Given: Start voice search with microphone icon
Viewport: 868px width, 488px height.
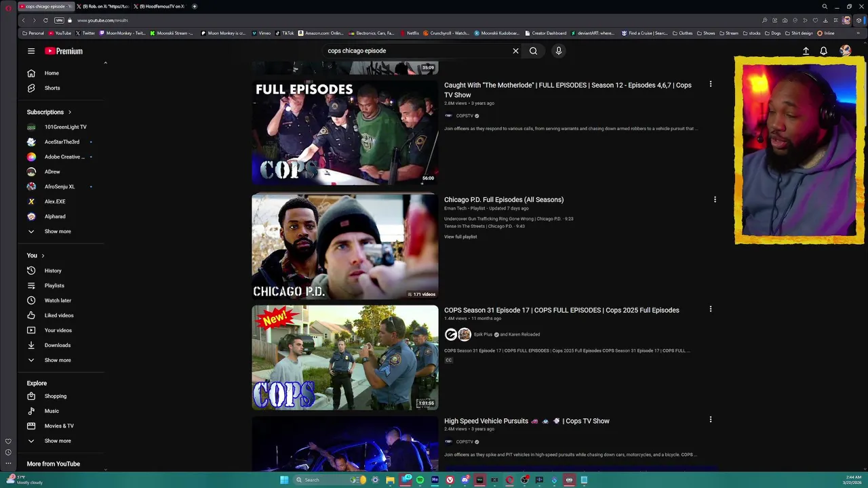Looking at the screenshot, I should [559, 51].
